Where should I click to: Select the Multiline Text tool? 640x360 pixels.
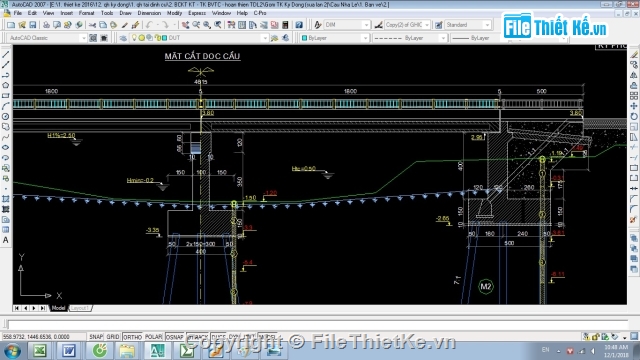point(6,240)
